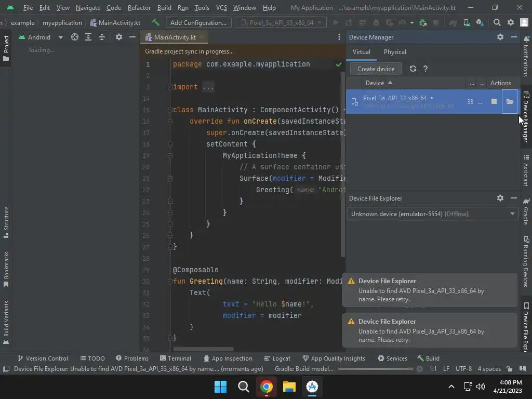The width and height of the screenshot is (532, 399).
Task: Open App Quality Insights tool window
Action: 334,358
